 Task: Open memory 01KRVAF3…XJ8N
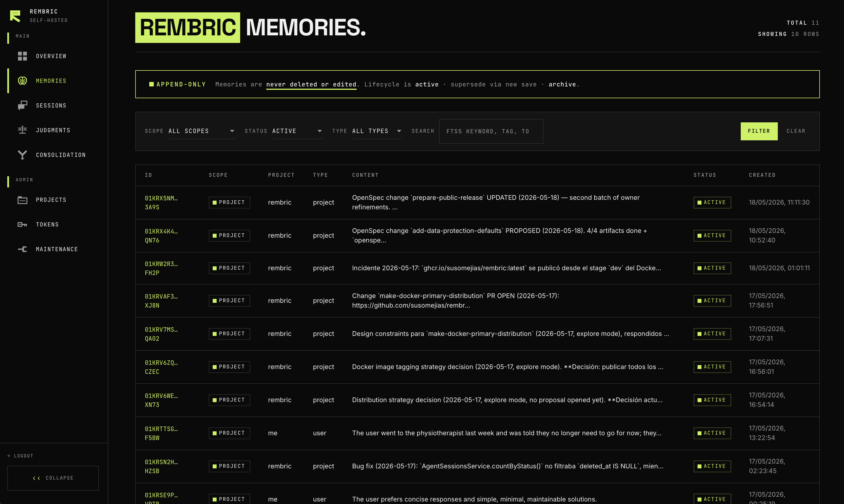161,301
